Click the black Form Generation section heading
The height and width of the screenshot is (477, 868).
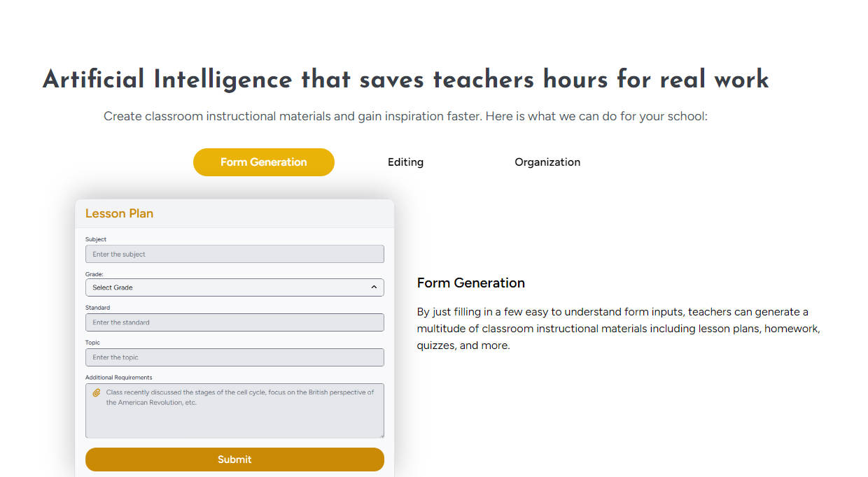pyautogui.click(x=470, y=283)
